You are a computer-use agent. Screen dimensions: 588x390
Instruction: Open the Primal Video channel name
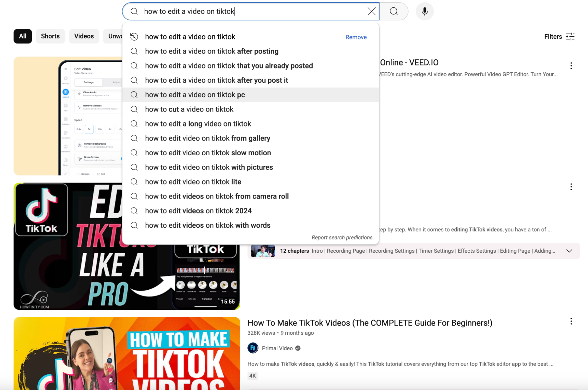click(277, 348)
